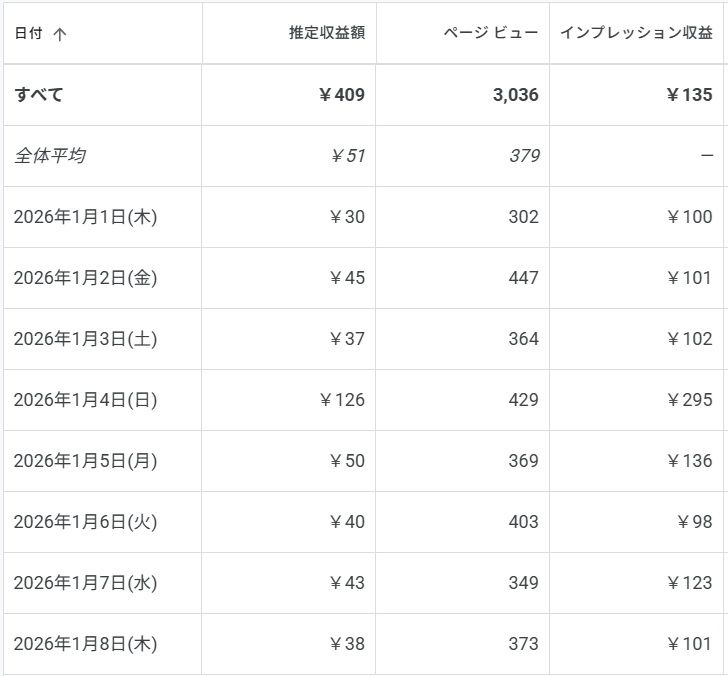
Task: Sort by 推定収益額 column header
Action: click(327, 32)
